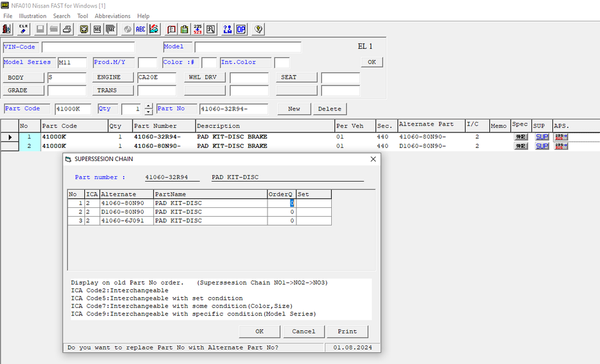The image size is (600, 364).
Task: Click the ENGINE button
Action: coord(113,78)
